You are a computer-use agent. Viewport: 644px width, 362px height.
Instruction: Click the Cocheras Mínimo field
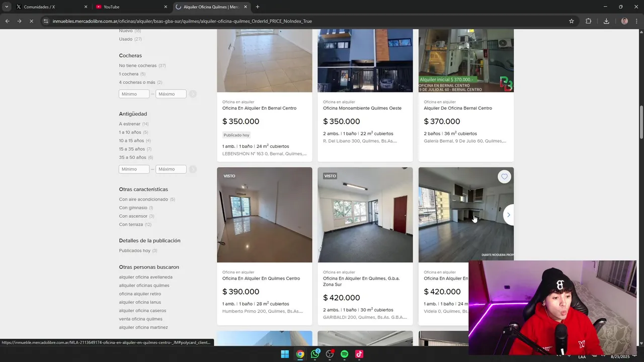pos(134,94)
